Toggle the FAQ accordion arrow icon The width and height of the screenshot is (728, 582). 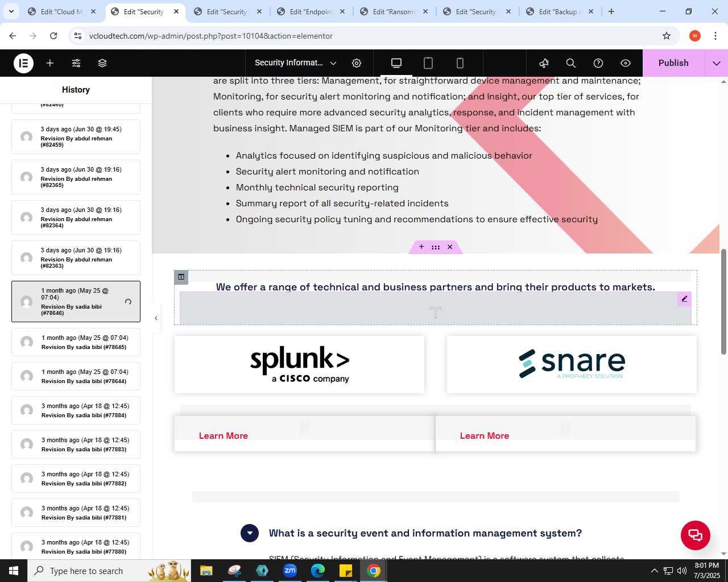pos(250,533)
